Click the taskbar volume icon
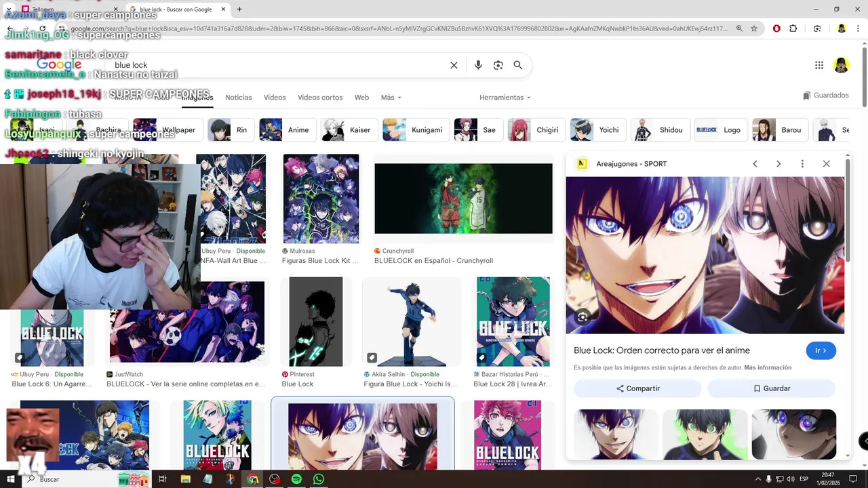Viewport: 868px width, 488px height. coord(791,479)
